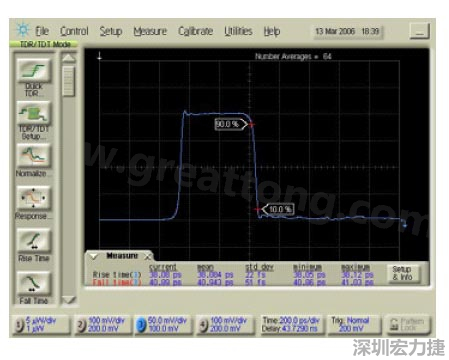This screenshot has height=360, width=449.
Task: Open the Quick TDR tool
Action: click(x=34, y=70)
